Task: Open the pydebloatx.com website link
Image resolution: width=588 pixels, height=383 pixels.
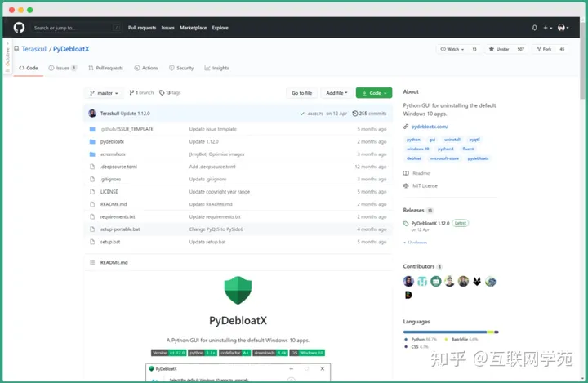Action: point(430,127)
